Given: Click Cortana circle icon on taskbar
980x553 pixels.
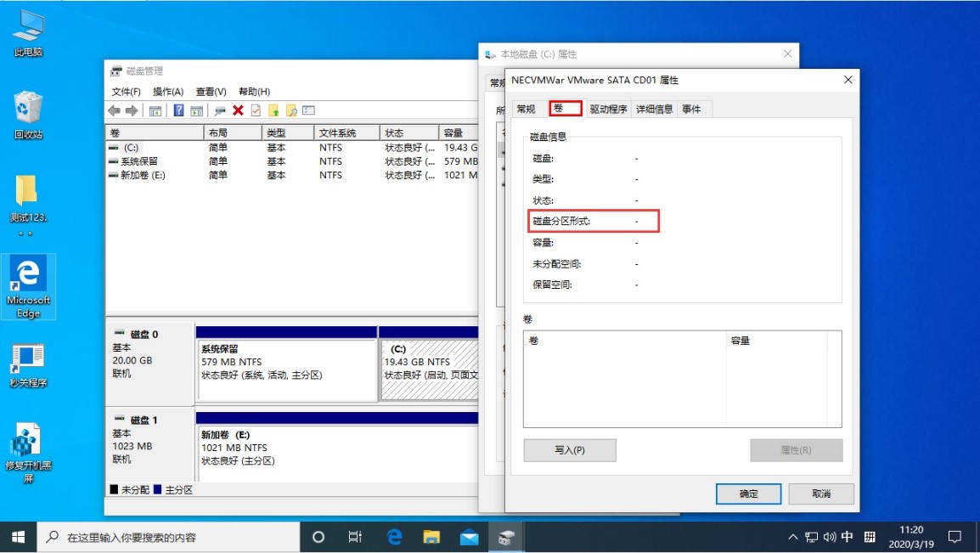Looking at the screenshot, I should pyautogui.click(x=318, y=538).
